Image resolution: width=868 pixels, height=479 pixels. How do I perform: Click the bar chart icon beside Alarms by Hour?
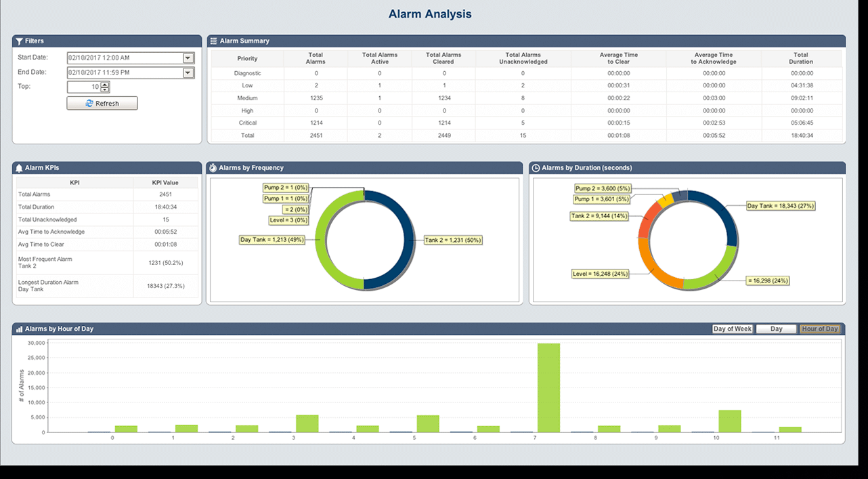click(x=19, y=329)
